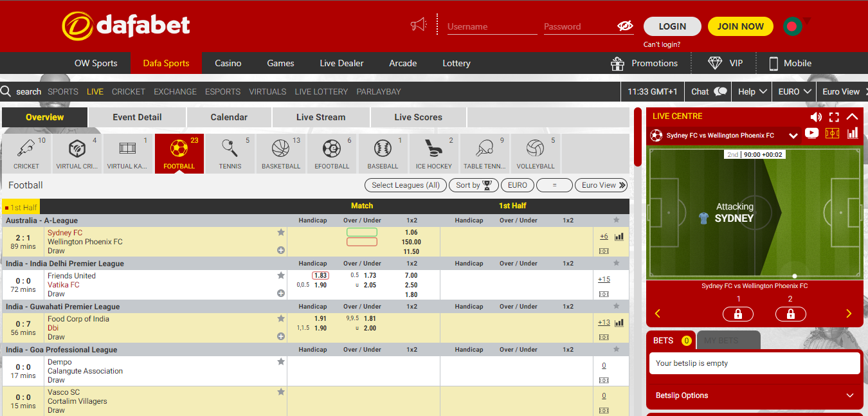The height and width of the screenshot is (416, 868).
Task: Expand more markets for Sydney FC match
Action: 281,250
